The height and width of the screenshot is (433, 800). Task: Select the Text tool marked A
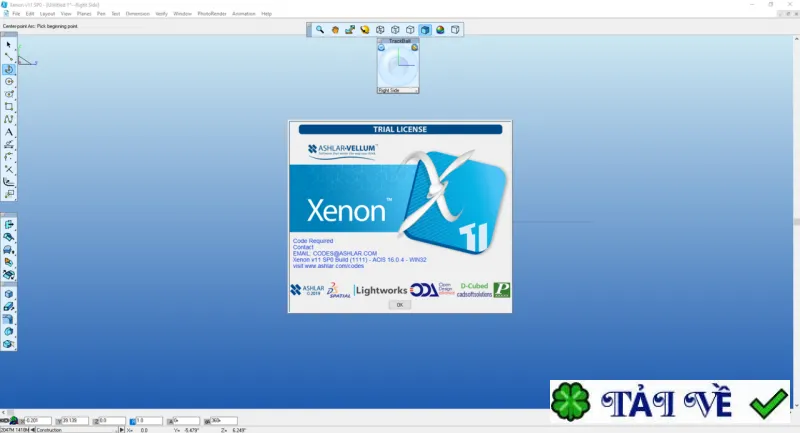pyautogui.click(x=9, y=132)
